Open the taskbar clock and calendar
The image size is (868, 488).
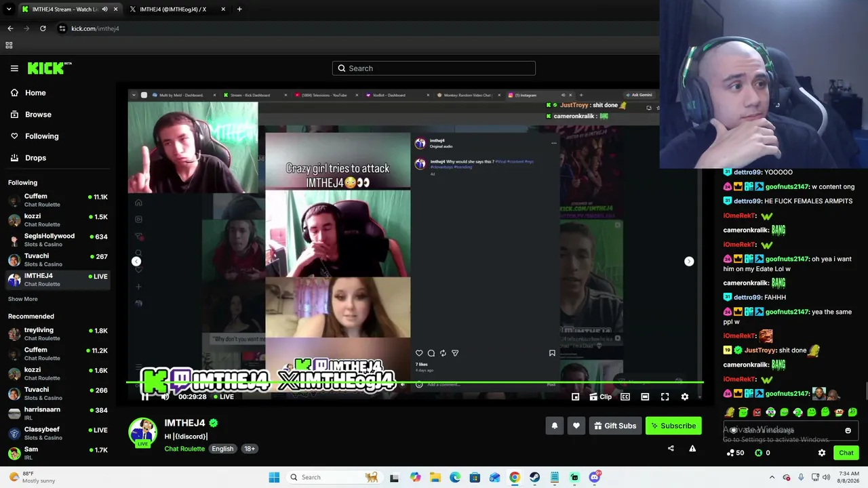click(x=849, y=477)
